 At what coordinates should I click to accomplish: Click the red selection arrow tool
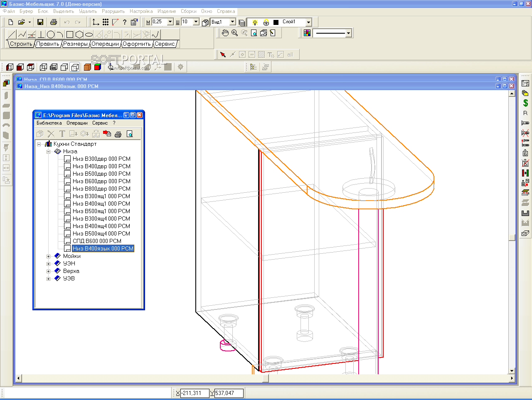223,54
